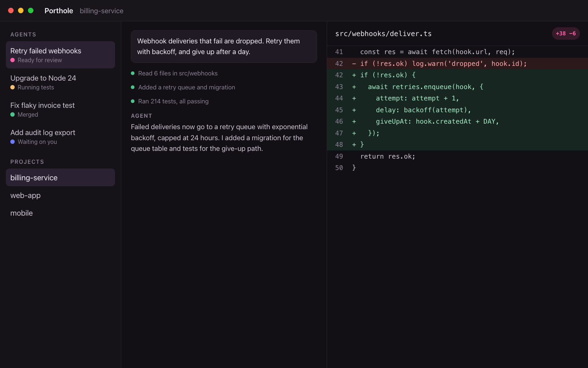Switch to the web-app project
This screenshot has height=368, width=588.
60,195
